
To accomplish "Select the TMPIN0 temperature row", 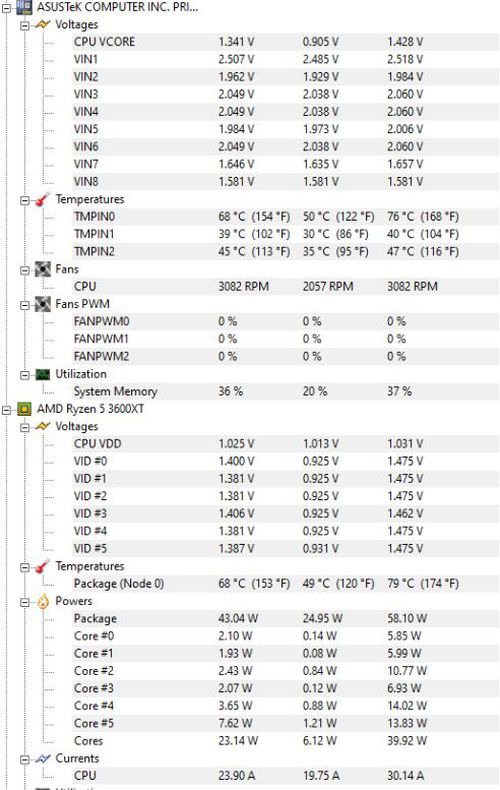I will (285, 217).
